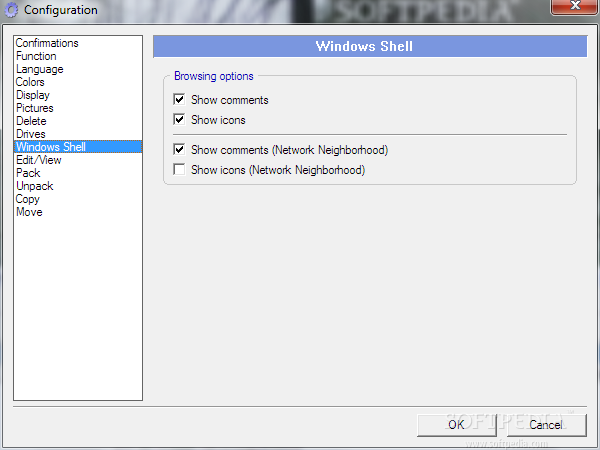Go to the Unpack settings
Screen dimensions: 600x450
click(x=78, y=186)
